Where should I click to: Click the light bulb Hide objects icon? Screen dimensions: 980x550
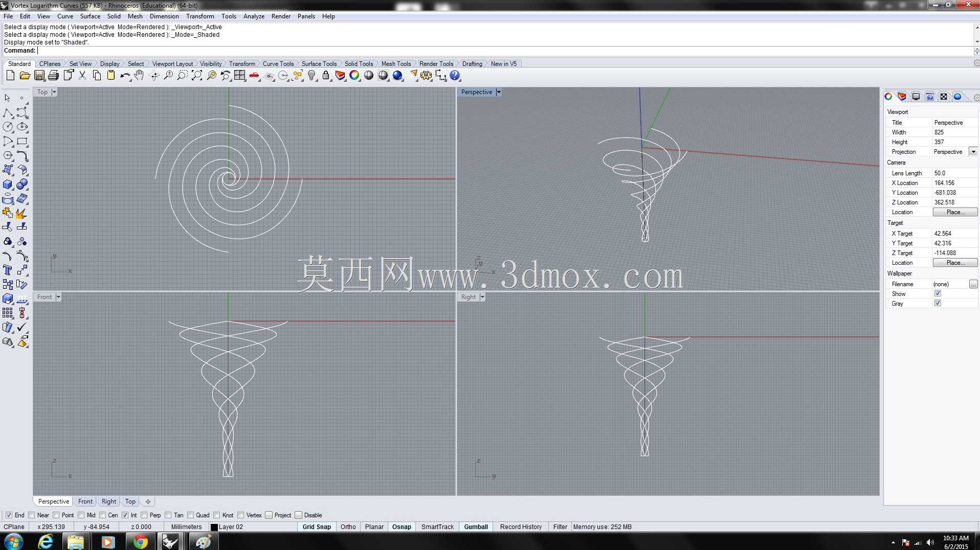click(311, 76)
